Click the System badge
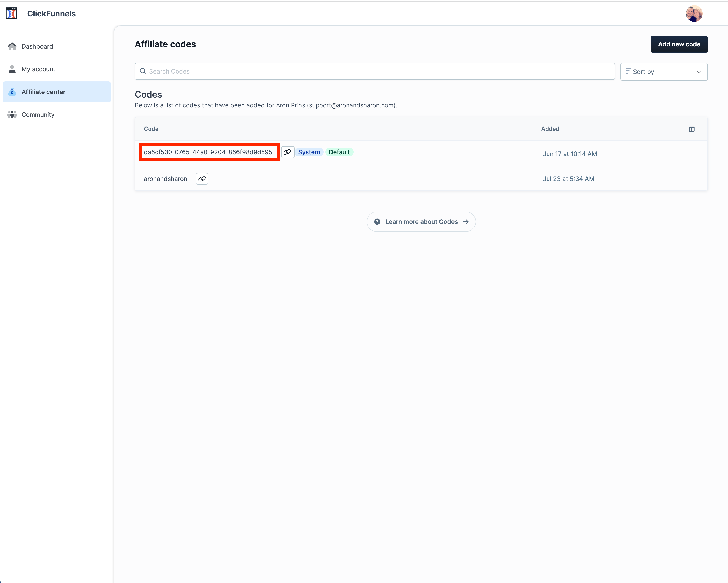The width and height of the screenshot is (728, 583). click(x=309, y=152)
